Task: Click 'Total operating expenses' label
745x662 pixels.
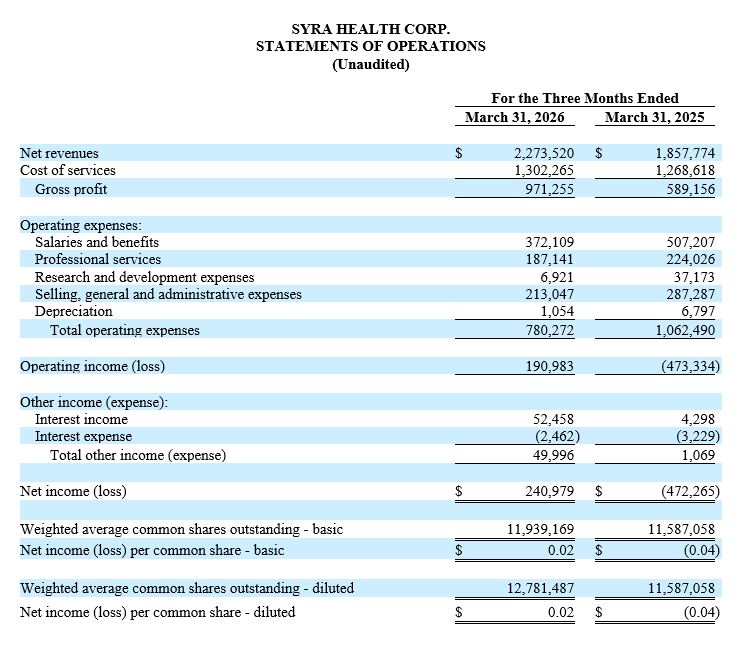Action: coord(125,330)
